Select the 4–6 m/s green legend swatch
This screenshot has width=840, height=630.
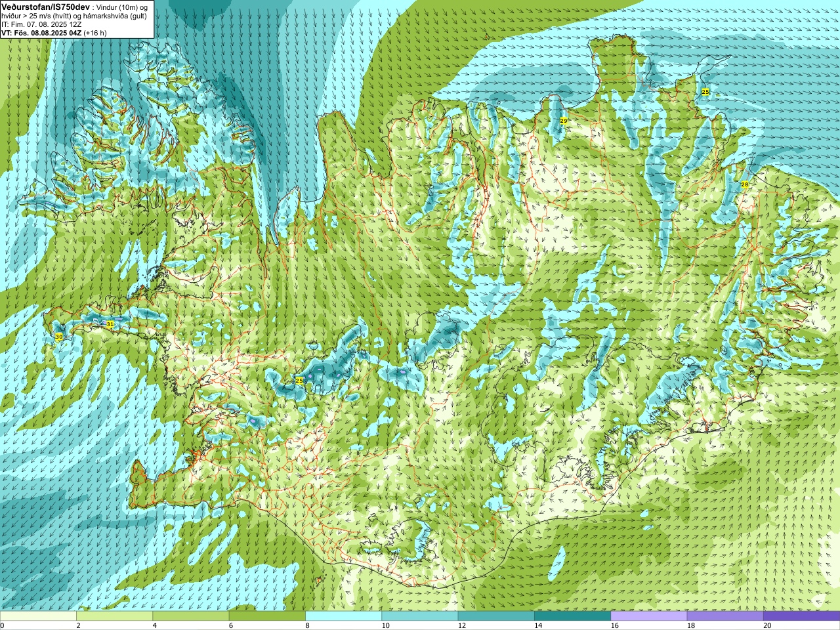190,616
